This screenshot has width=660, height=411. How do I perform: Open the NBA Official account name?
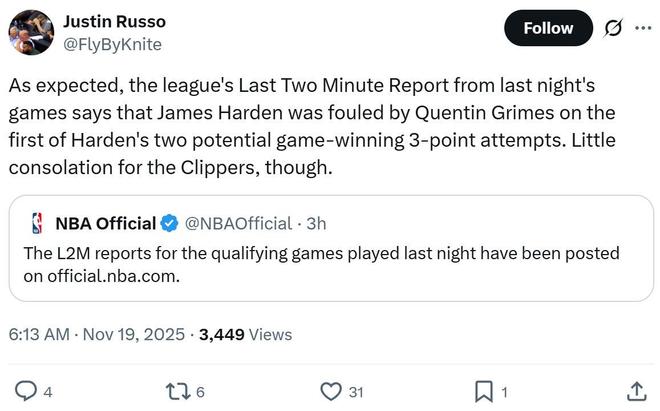click(105, 223)
